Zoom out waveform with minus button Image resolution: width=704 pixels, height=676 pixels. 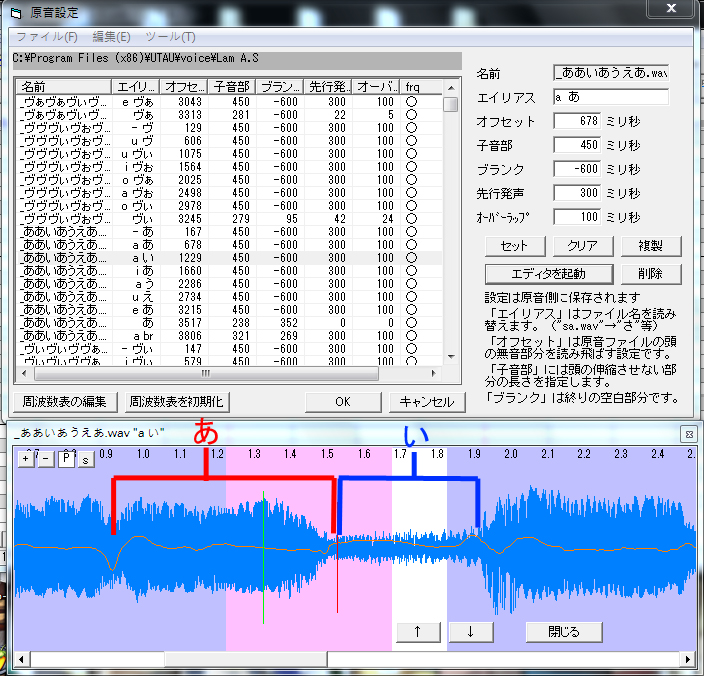coord(46,458)
